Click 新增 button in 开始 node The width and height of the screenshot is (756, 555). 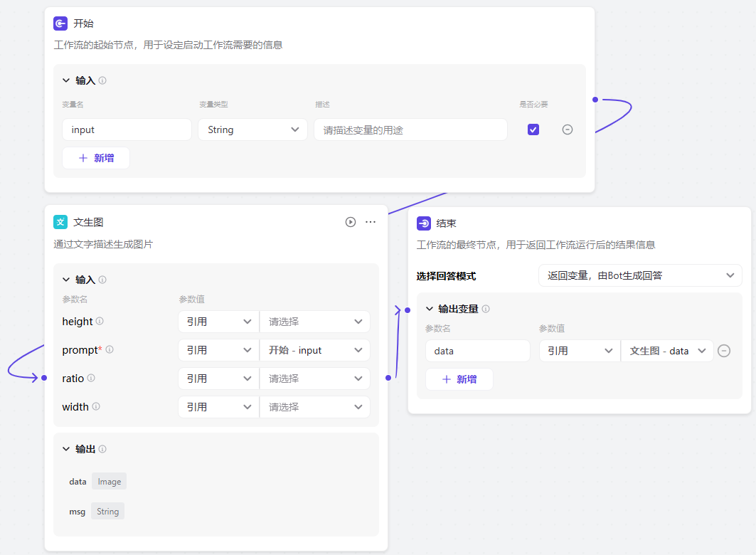(95, 157)
